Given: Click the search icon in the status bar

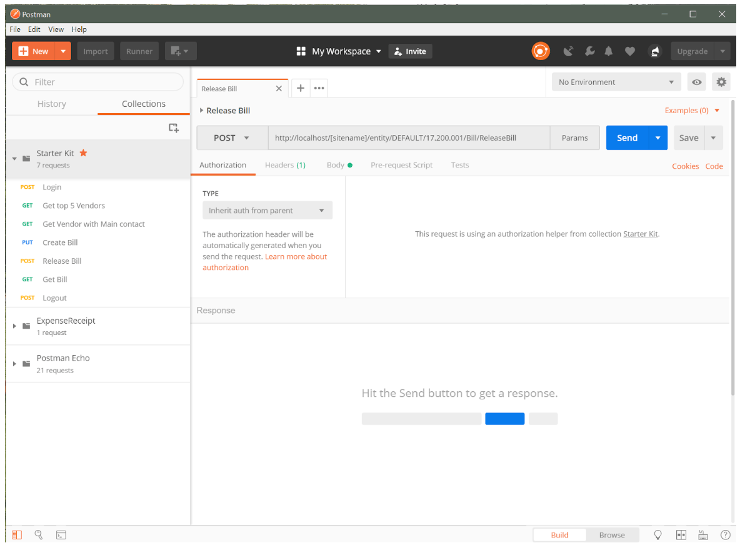Looking at the screenshot, I should 39,535.
